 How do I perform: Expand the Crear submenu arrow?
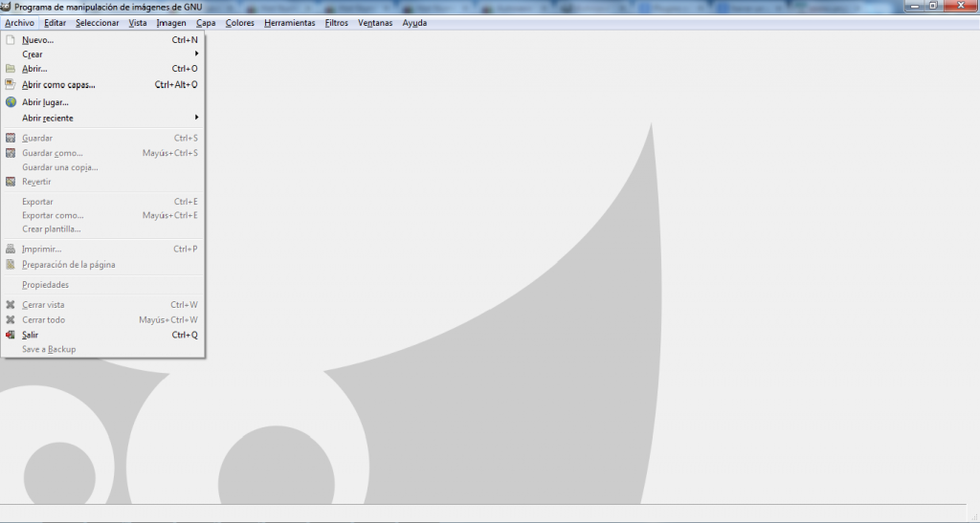coord(196,54)
